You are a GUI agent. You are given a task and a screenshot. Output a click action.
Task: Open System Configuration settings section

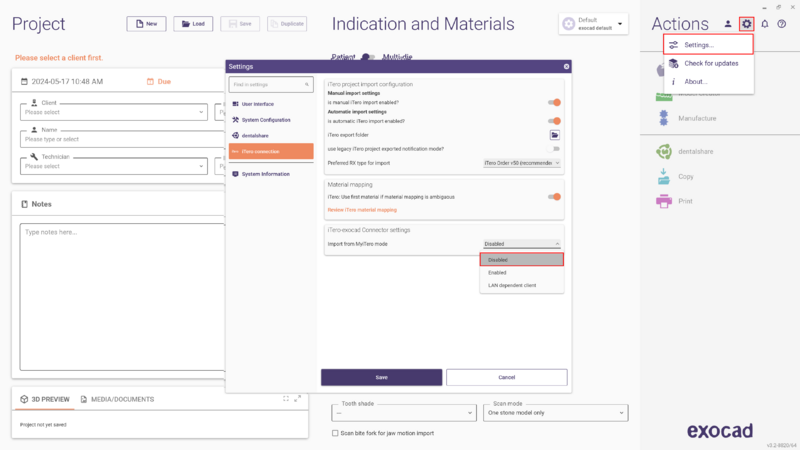[x=271, y=120]
